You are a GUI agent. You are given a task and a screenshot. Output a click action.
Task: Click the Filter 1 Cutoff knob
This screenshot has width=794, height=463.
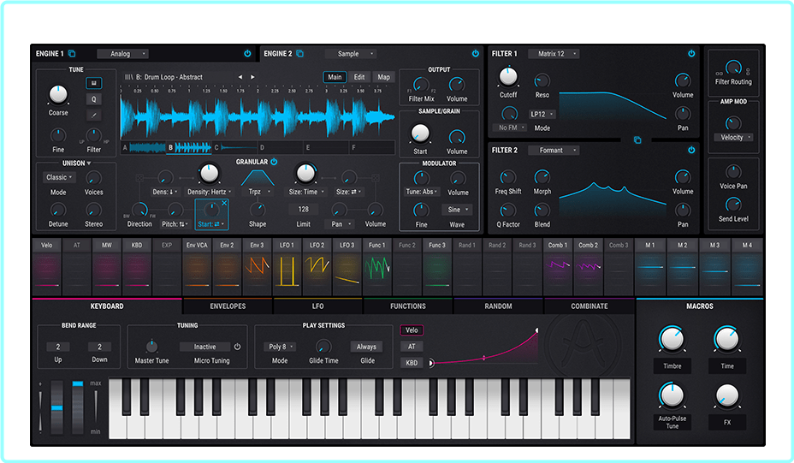(508, 76)
